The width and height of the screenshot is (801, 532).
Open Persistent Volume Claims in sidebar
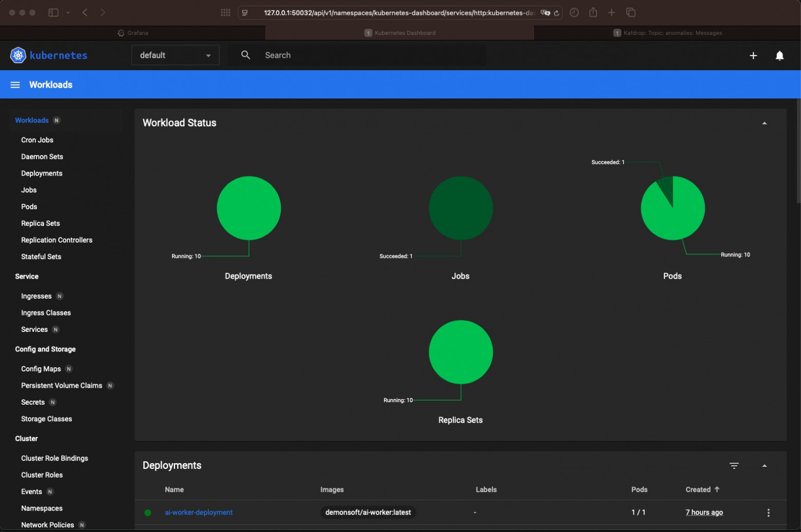point(62,386)
